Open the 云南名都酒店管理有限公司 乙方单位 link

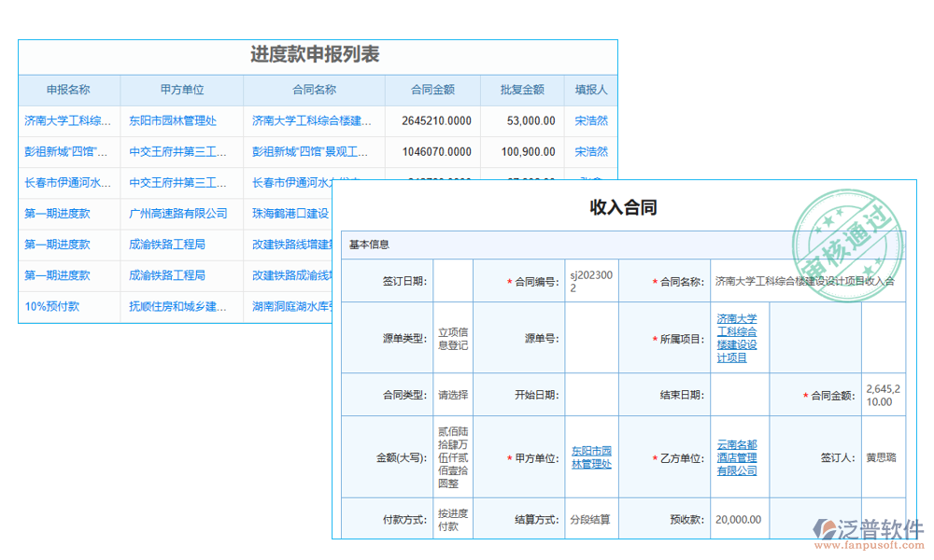point(740,456)
